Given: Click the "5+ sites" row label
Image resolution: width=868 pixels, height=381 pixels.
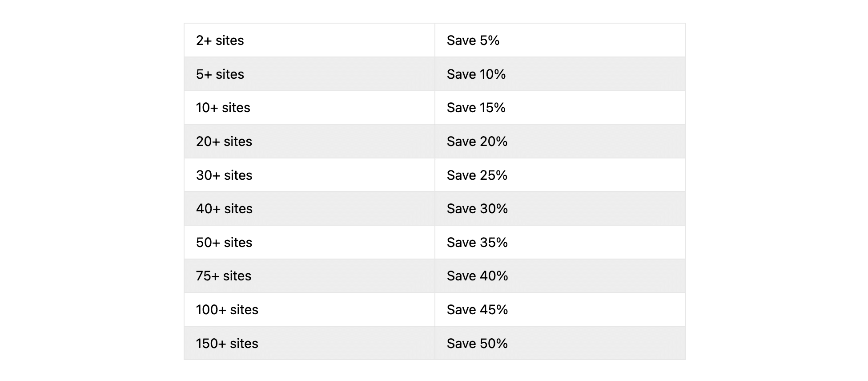Looking at the screenshot, I should pyautogui.click(x=220, y=74).
